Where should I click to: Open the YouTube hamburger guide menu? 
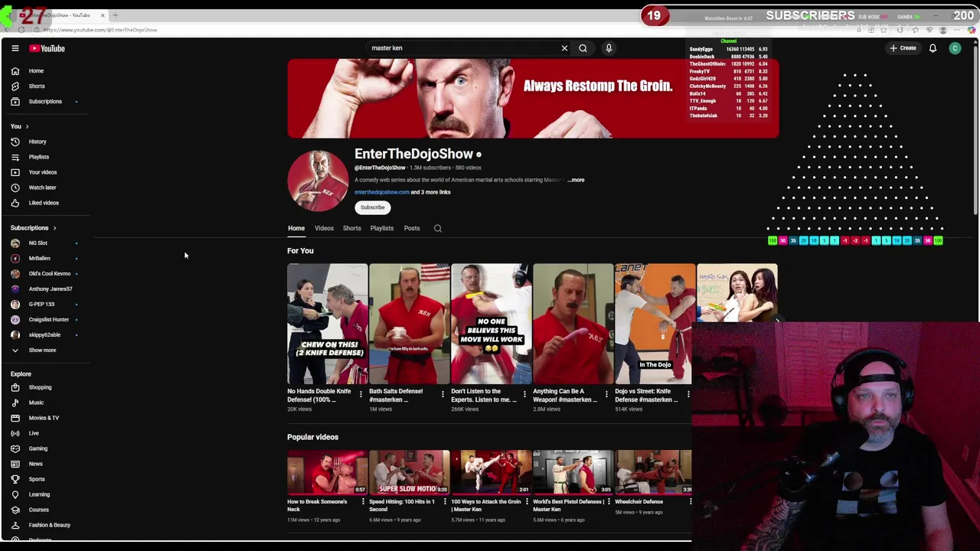(x=15, y=48)
